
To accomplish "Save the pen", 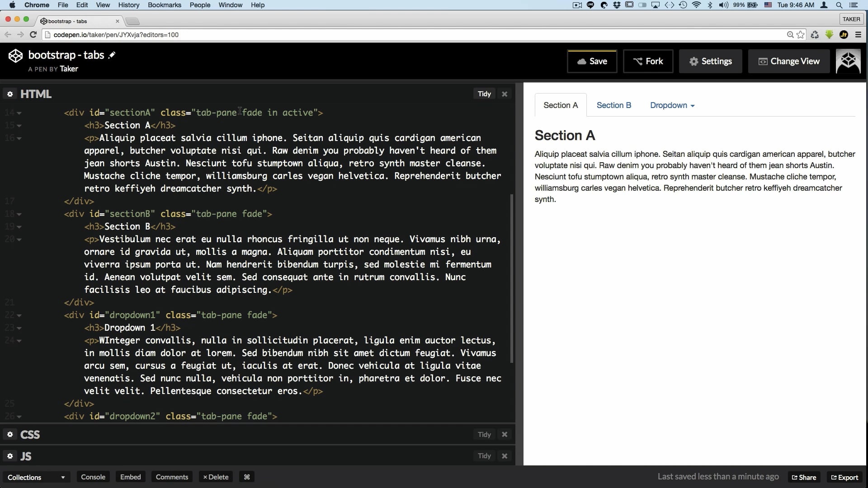I will pyautogui.click(x=592, y=61).
